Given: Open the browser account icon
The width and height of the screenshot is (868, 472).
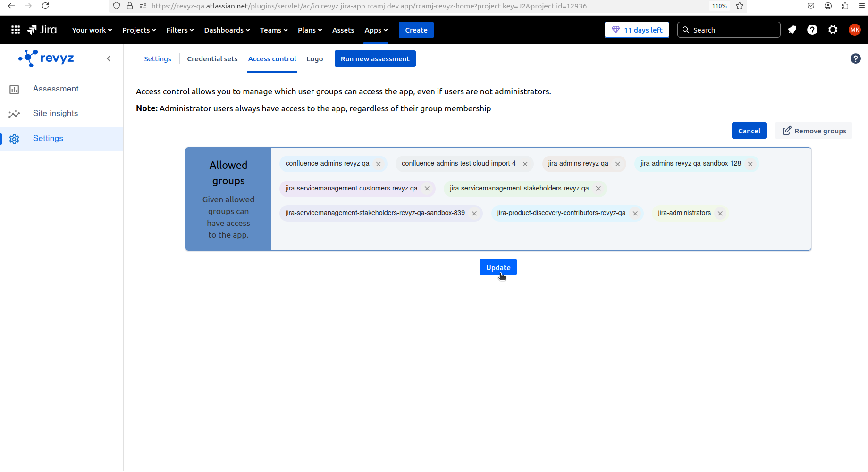Looking at the screenshot, I should coord(828,6).
